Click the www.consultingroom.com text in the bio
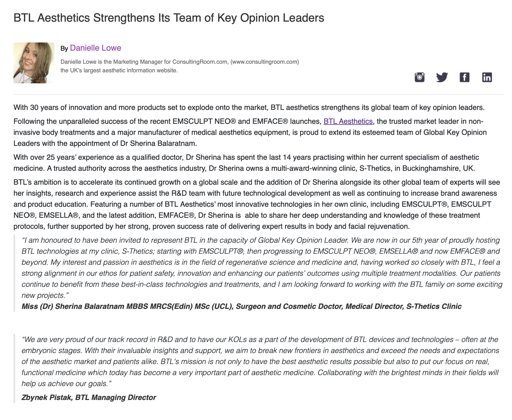Viewport: 512px width, 420px height. coord(265,62)
